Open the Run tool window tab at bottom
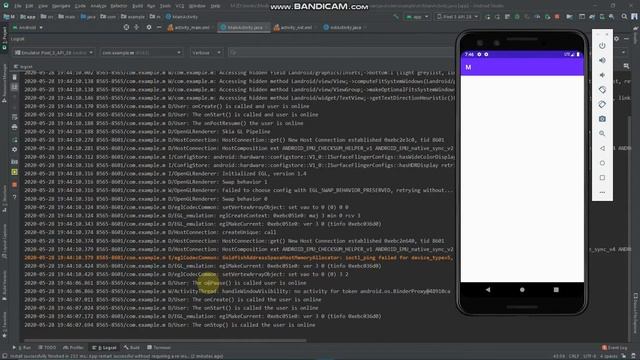Viewport: 640px width, 360px height. (x=22, y=348)
